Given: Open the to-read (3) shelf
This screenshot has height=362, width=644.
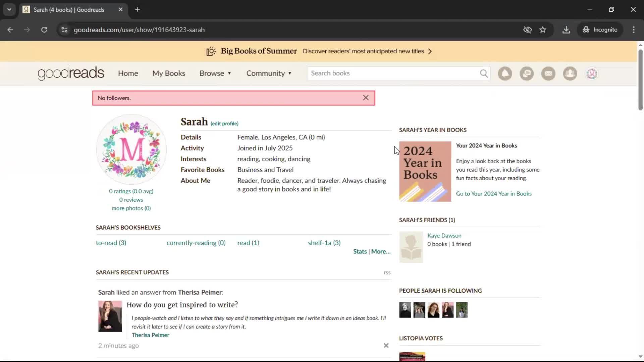Looking at the screenshot, I should (111, 243).
